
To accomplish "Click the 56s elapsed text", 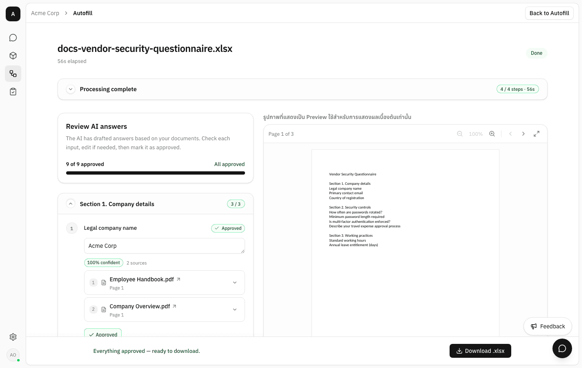I will coord(72,61).
